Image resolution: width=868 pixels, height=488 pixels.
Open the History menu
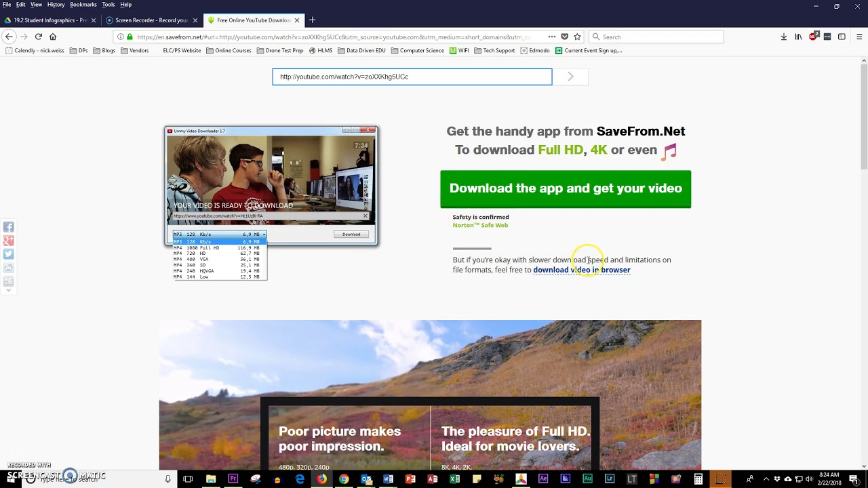56,5
